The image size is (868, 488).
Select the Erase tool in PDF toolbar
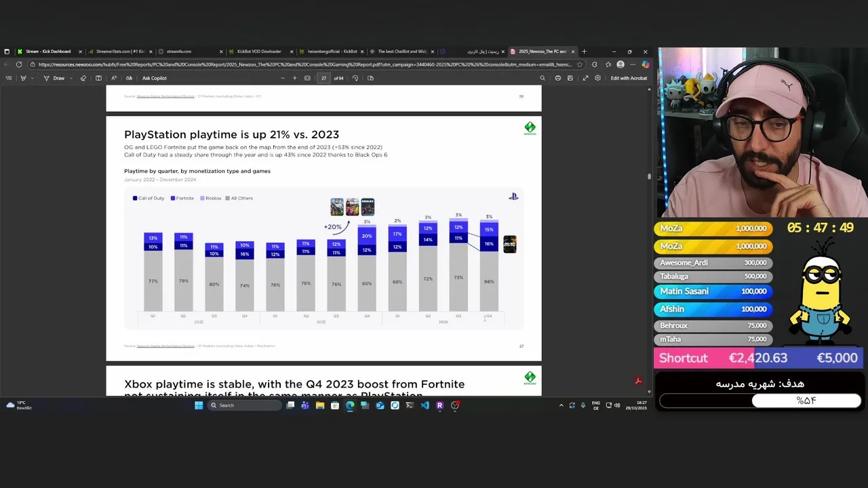point(83,78)
